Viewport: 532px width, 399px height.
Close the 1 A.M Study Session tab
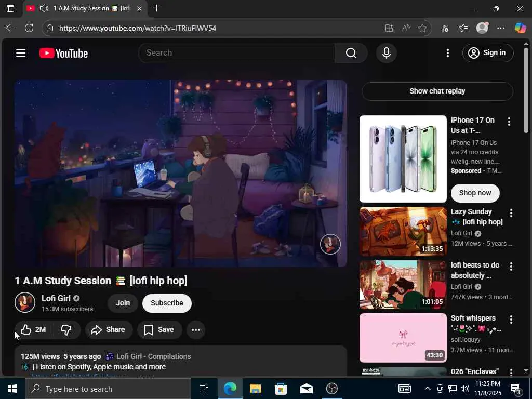pyautogui.click(x=139, y=8)
